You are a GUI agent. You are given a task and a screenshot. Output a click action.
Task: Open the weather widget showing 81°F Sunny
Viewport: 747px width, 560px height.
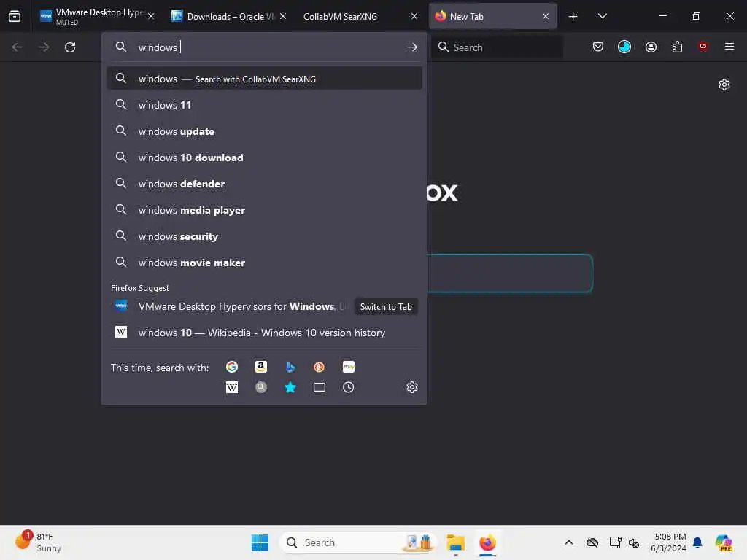pyautogui.click(x=38, y=542)
